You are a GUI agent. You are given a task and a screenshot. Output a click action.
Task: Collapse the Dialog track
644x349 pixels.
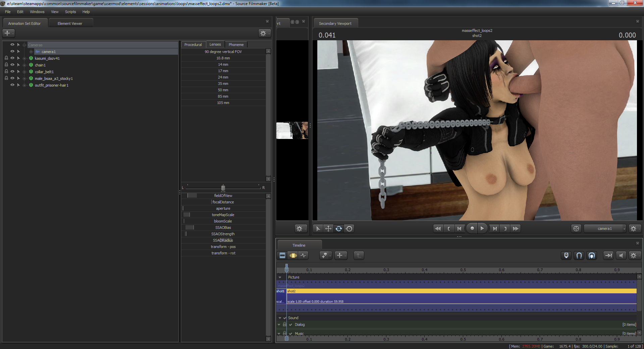279,325
